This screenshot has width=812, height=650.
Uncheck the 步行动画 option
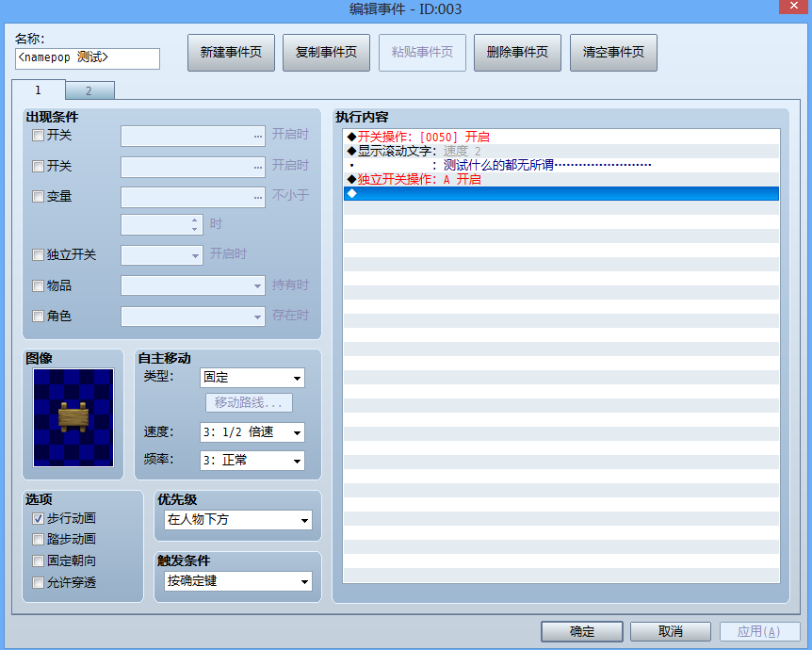click(x=38, y=518)
